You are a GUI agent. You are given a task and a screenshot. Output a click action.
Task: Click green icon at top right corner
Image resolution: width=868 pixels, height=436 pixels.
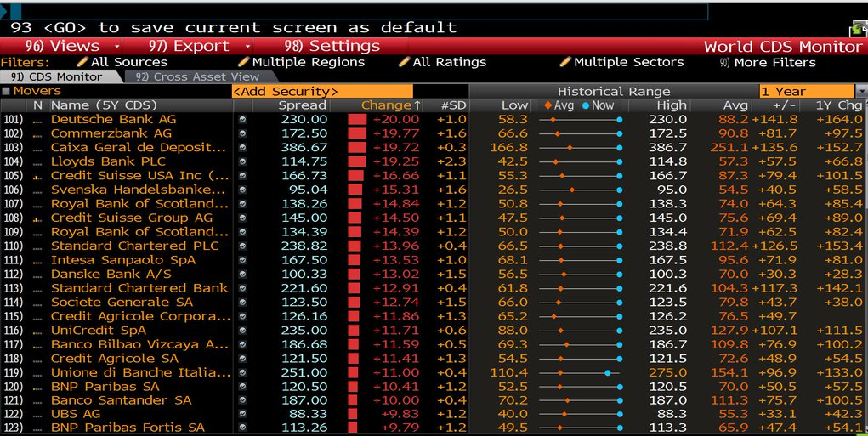point(858,29)
